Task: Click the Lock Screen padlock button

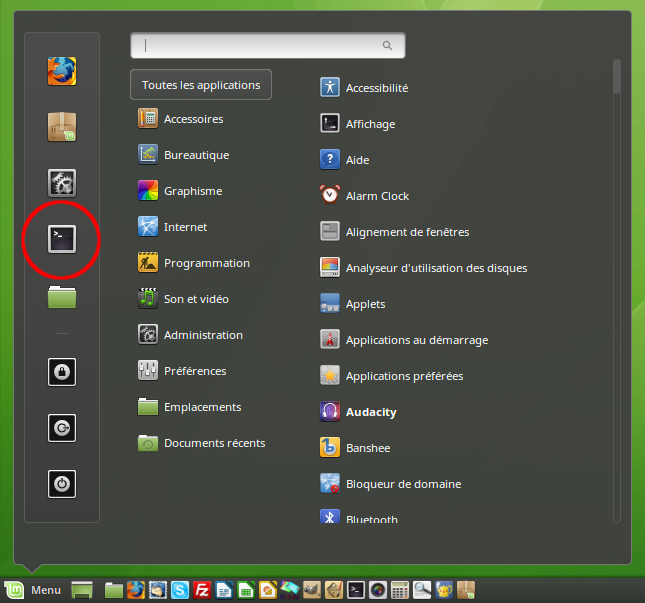Action: (x=62, y=372)
